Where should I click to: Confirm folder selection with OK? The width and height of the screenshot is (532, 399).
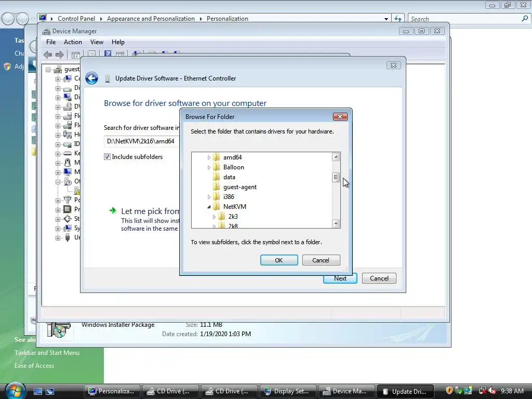(x=279, y=260)
